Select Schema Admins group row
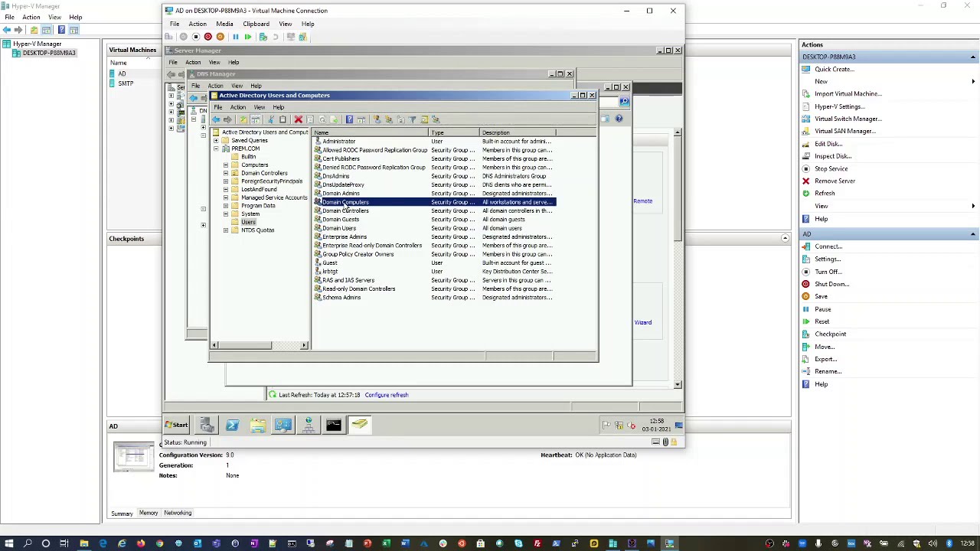This screenshot has width=980, height=551. point(341,298)
